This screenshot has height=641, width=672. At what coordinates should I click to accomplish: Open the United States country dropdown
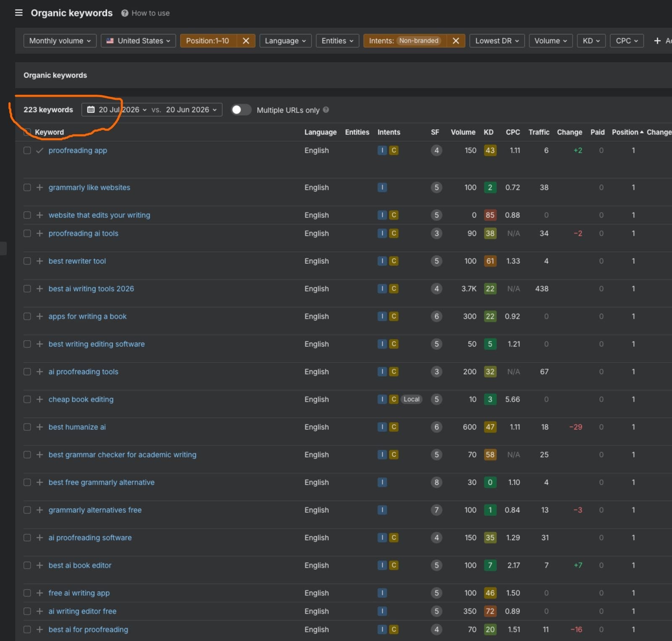[x=138, y=41]
